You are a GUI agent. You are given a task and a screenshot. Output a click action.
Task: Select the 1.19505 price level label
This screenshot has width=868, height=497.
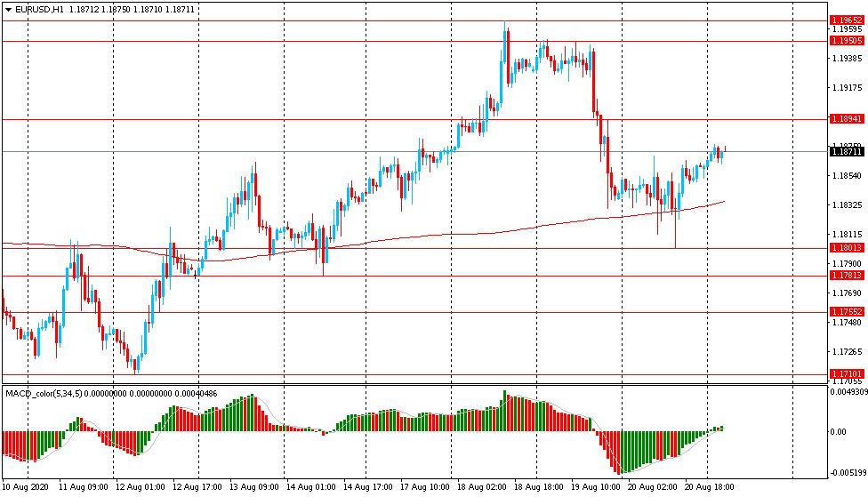[847, 41]
